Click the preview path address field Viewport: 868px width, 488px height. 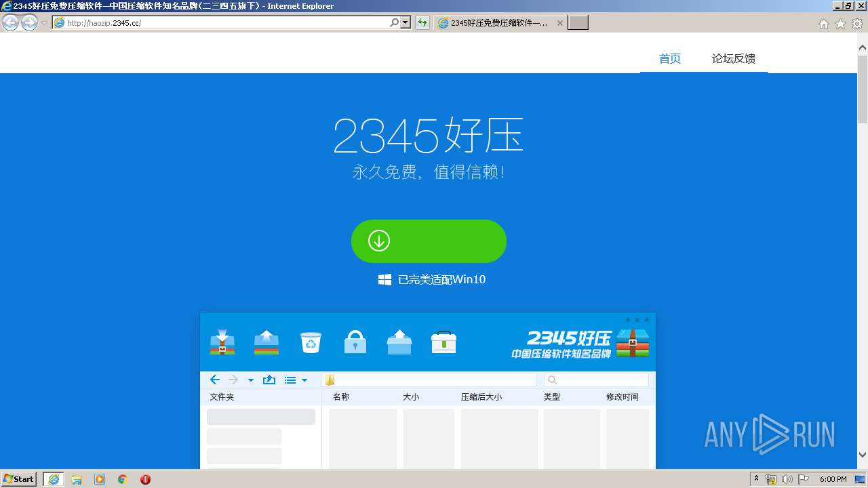click(429, 380)
